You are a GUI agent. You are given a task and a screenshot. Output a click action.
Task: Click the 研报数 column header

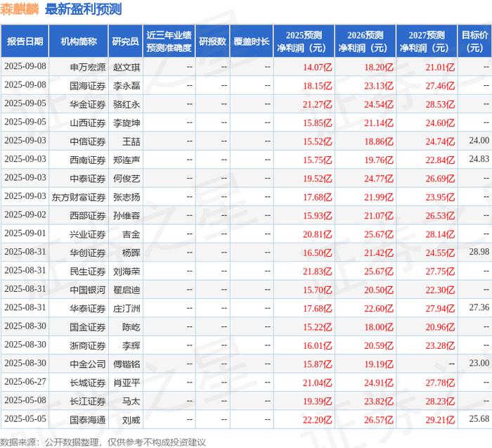tap(212, 41)
